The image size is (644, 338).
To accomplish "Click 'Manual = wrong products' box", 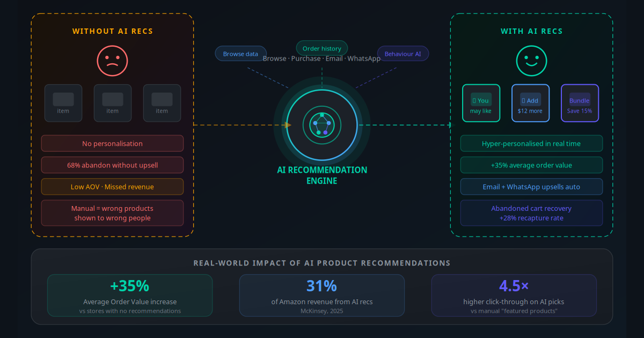I will pos(112,213).
